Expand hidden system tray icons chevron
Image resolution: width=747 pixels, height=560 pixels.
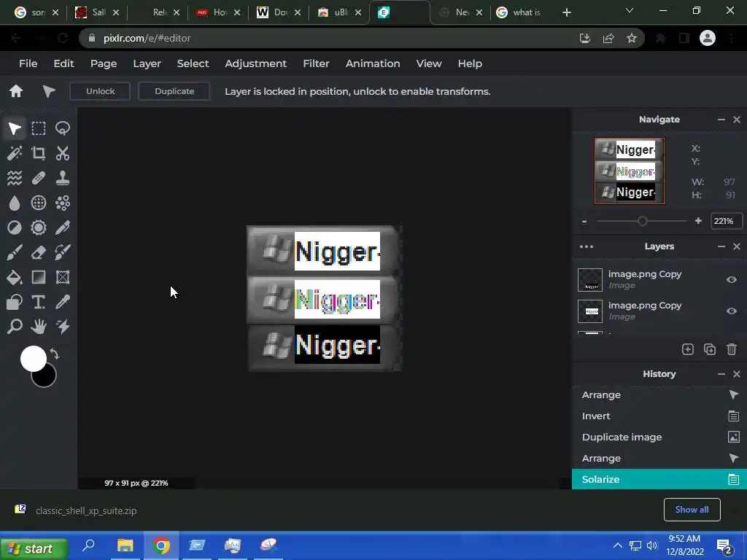pos(617,545)
